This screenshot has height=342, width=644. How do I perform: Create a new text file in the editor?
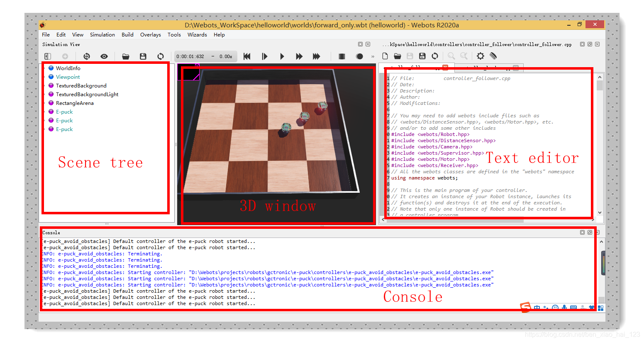[385, 56]
